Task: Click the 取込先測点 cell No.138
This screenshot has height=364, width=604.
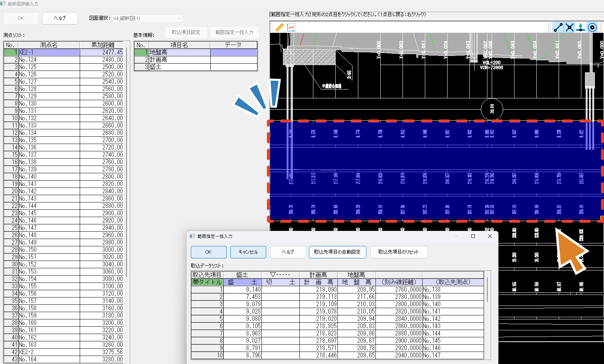Action: pyautogui.click(x=453, y=289)
